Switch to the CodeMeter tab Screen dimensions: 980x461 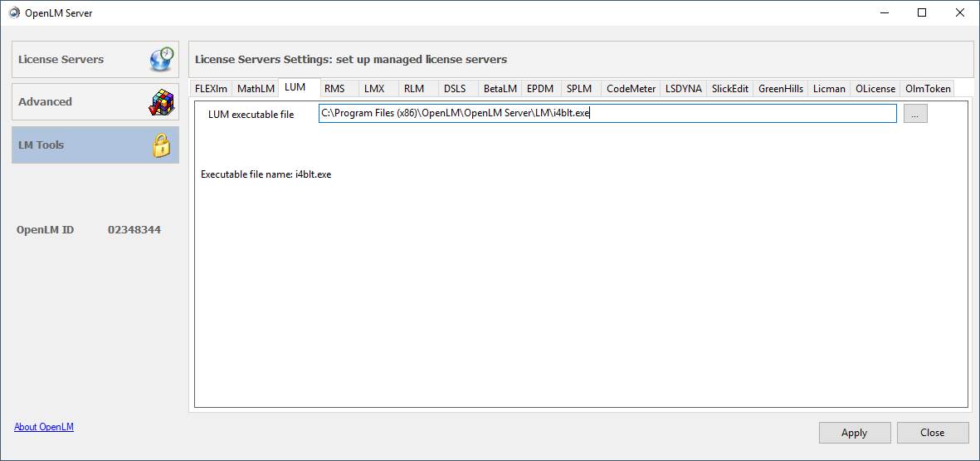coord(631,89)
